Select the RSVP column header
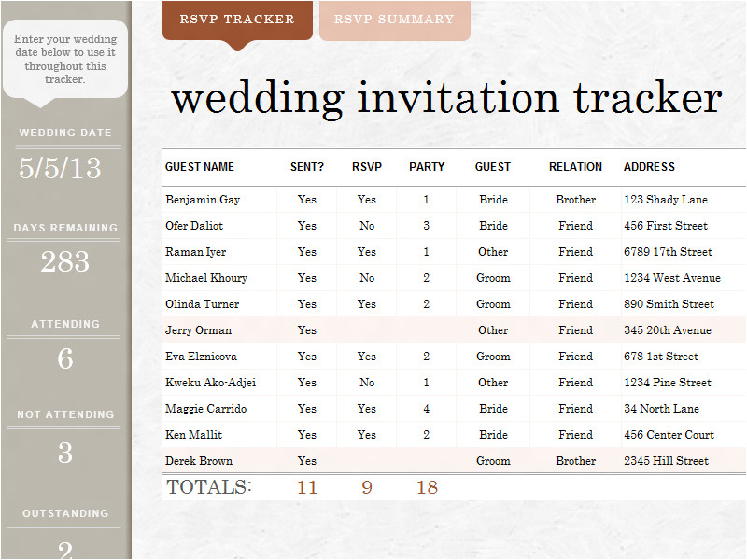 click(367, 167)
